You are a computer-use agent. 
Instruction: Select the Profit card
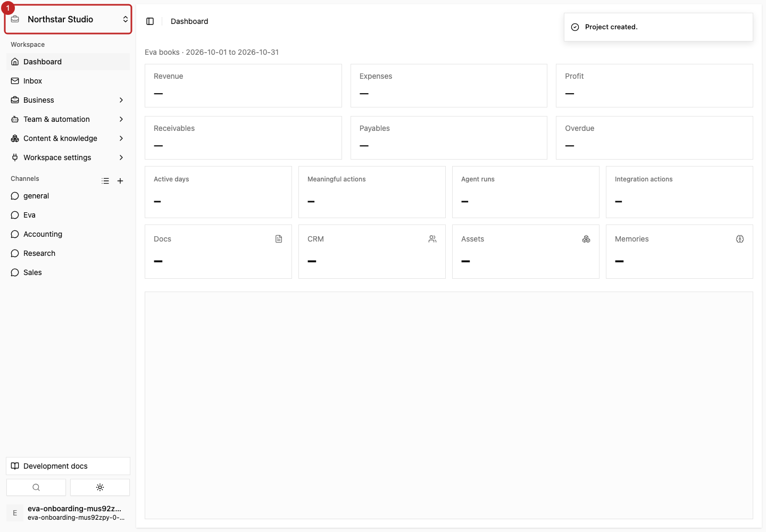click(x=654, y=86)
